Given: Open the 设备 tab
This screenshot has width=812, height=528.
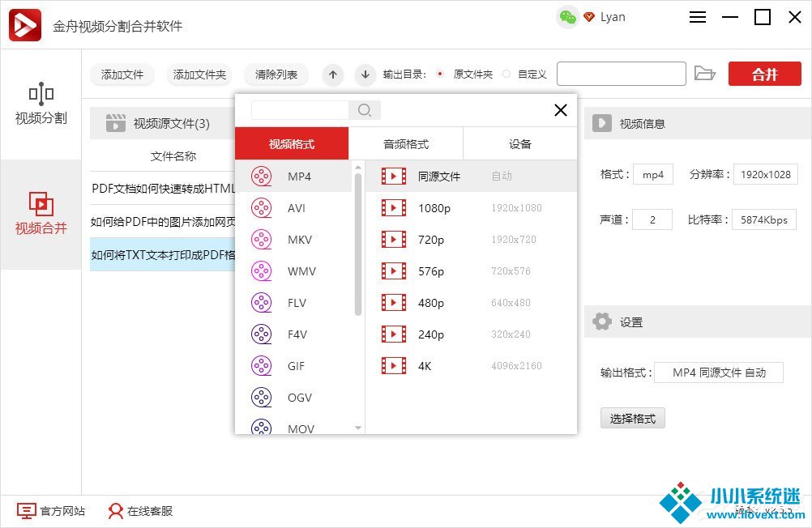Looking at the screenshot, I should (x=519, y=144).
